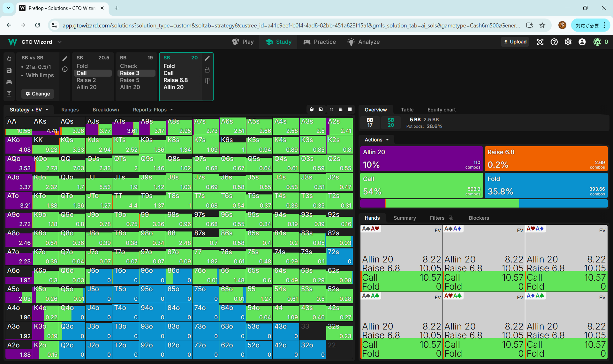Click the save disk icon in sidebar
Screen dimensions: 613x364
[x=9, y=71]
